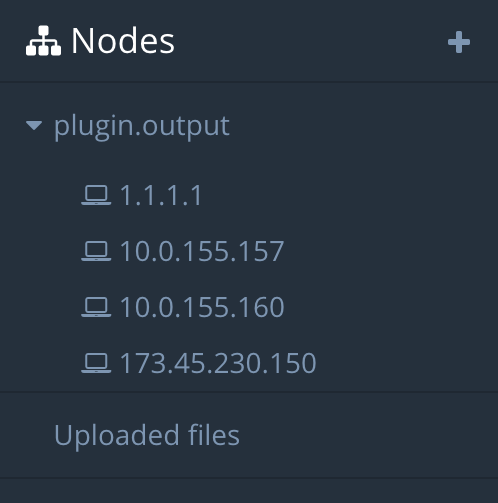
Task: View the 173.45.230.150 host entry
Action: pos(218,363)
